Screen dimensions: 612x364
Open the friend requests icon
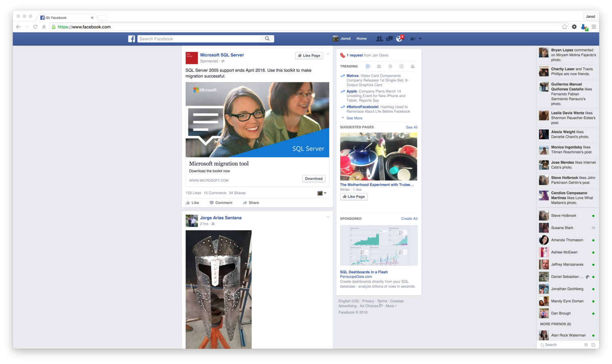pos(379,39)
